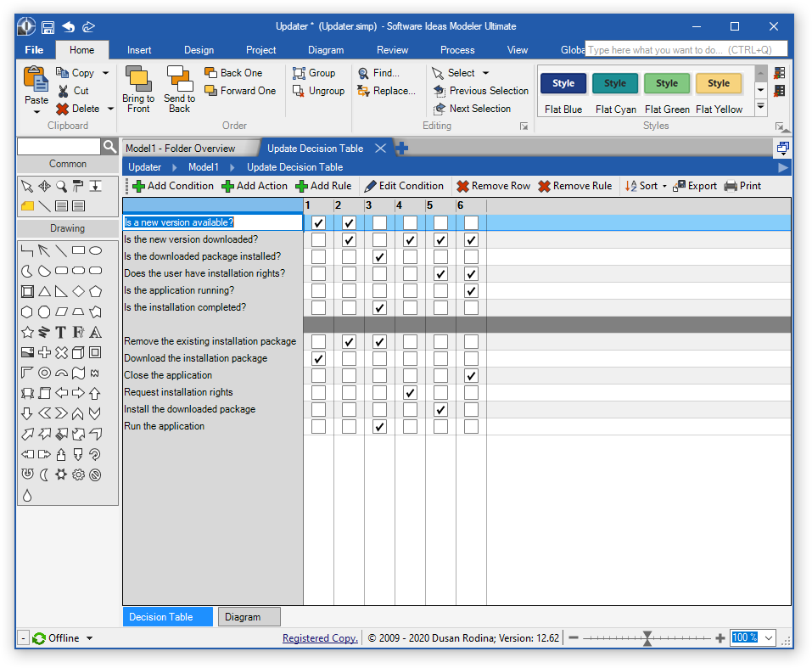Switch to the Design ribbon tab
812x668 pixels.
(199, 50)
